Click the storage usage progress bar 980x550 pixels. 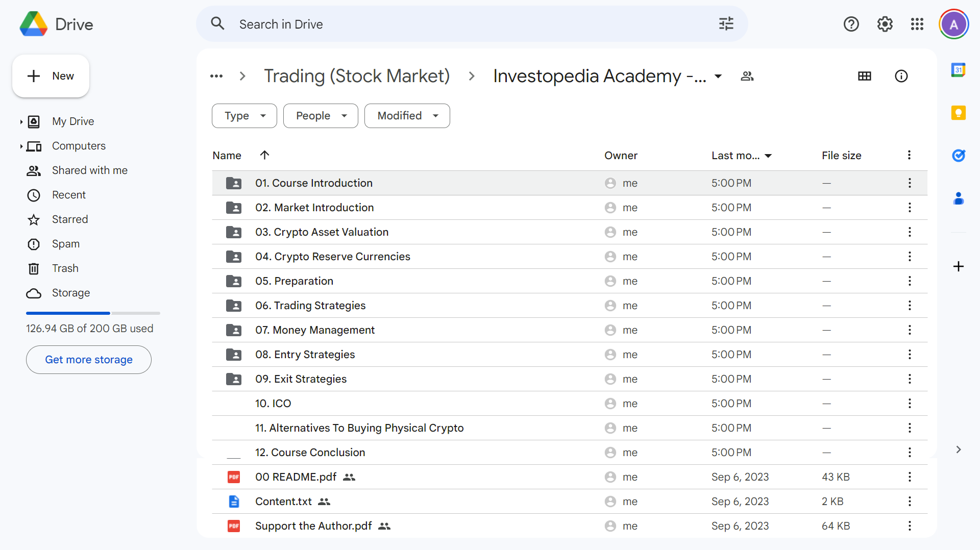(x=93, y=313)
